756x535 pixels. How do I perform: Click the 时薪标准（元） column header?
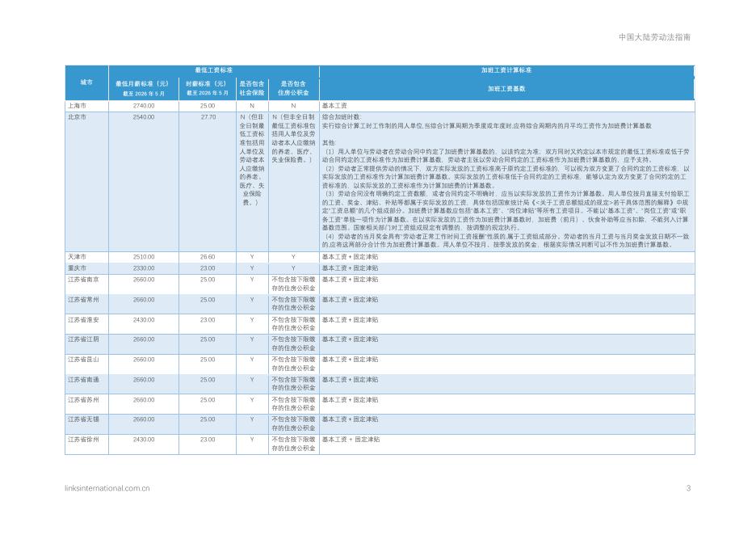pos(208,88)
